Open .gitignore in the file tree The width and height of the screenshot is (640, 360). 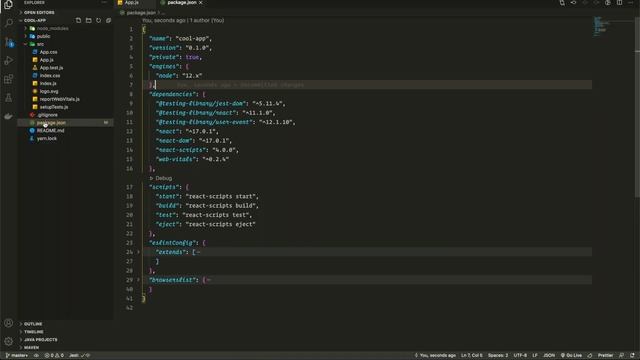[47, 115]
